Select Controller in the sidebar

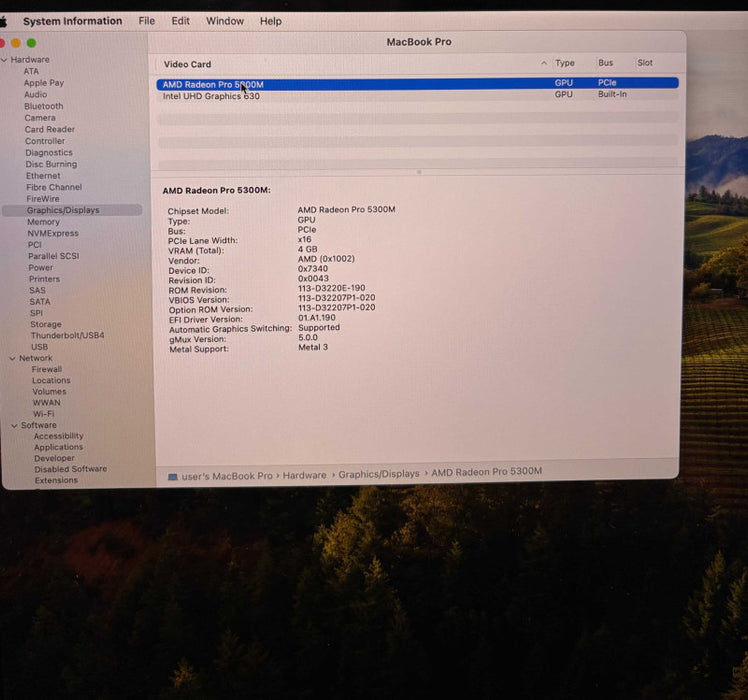click(45, 141)
